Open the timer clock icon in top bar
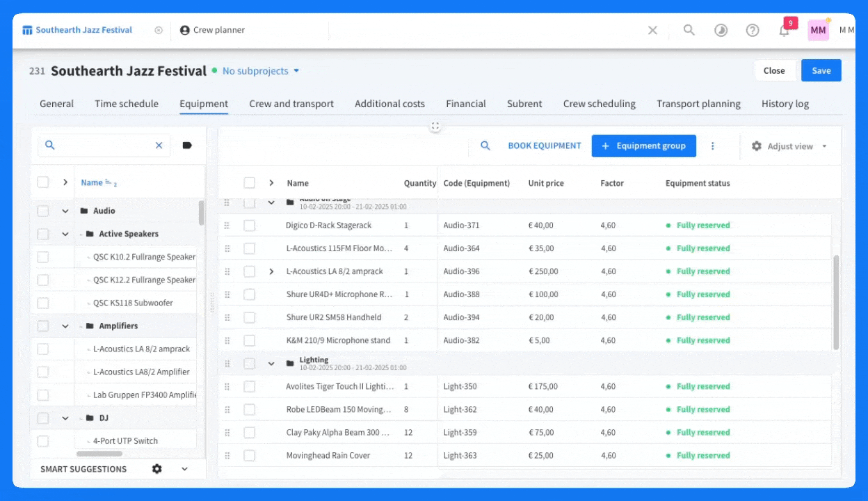 click(x=721, y=31)
